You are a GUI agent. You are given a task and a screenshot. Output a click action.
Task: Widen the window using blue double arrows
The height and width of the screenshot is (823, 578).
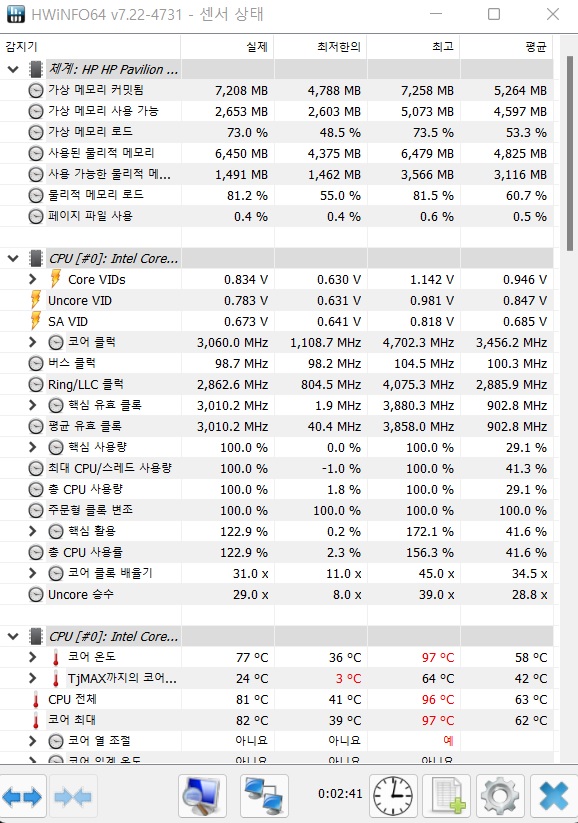click(22, 796)
